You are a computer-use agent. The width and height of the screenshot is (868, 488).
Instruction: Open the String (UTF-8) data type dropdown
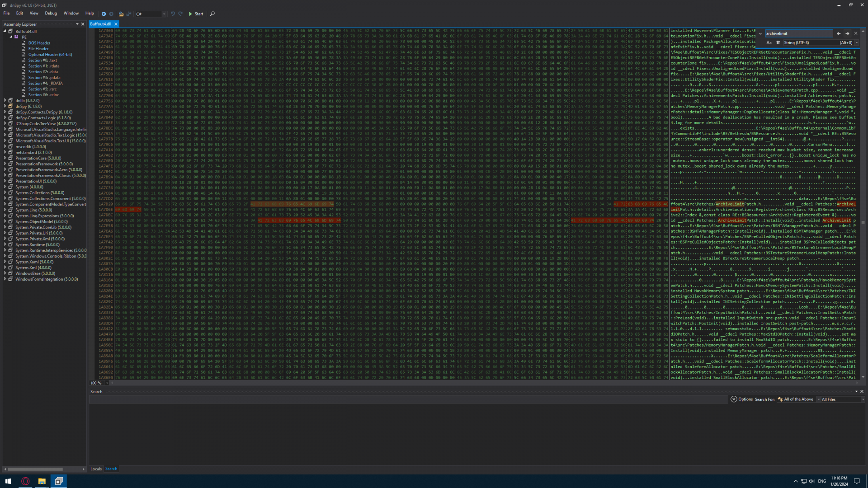pos(856,43)
